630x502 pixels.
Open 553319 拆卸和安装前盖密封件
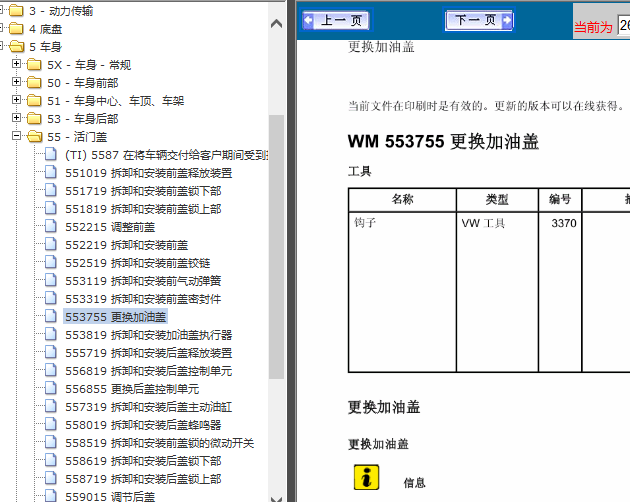click(x=143, y=299)
